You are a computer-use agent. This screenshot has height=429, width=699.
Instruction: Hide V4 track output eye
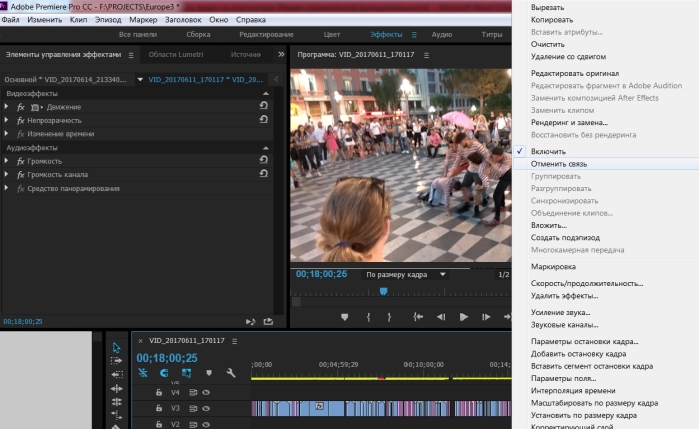pos(206,392)
